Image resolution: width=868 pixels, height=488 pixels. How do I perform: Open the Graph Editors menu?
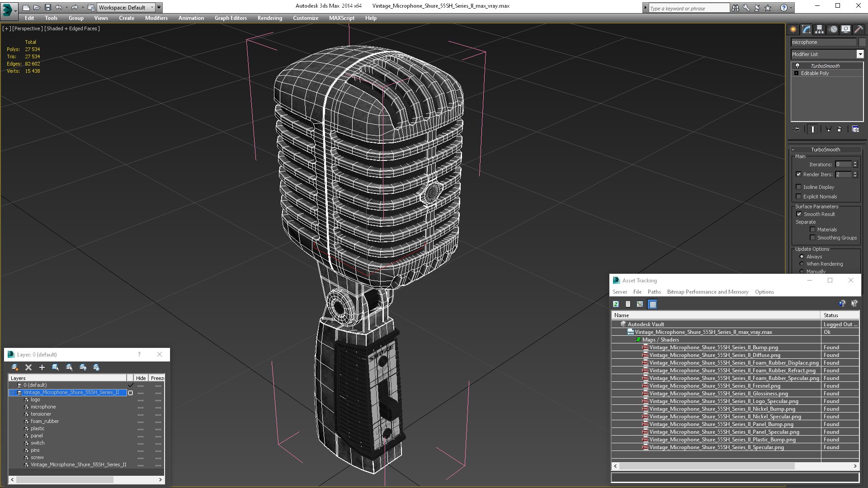point(231,18)
